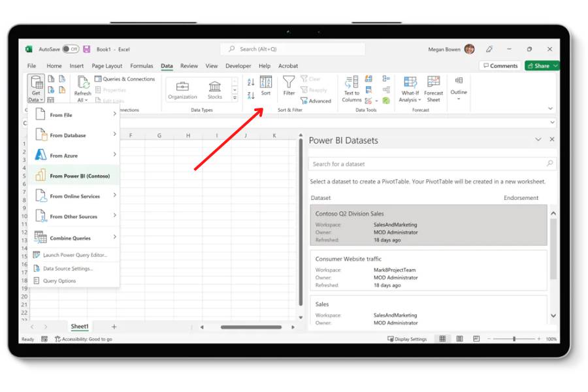Screen dimensions: 588x392
Task: Choose From Power BI (Contoso)
Action: [x=74, y=175]
